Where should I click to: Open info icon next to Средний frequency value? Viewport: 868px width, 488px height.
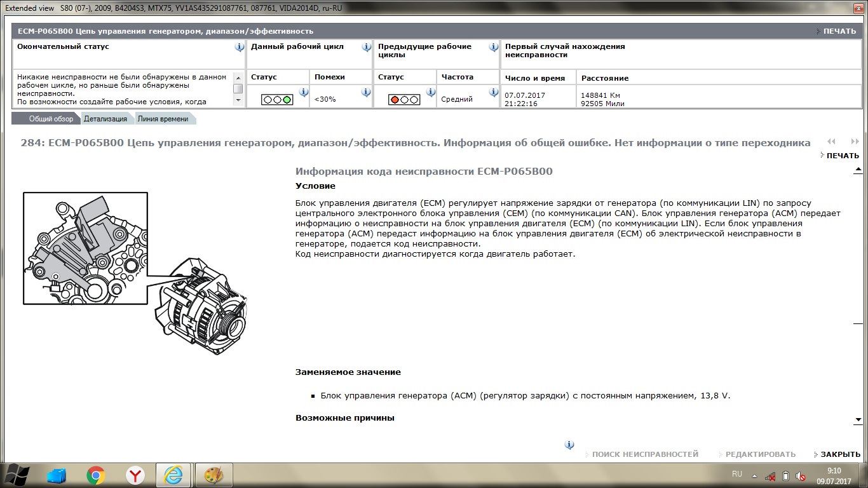coord(494,92)
